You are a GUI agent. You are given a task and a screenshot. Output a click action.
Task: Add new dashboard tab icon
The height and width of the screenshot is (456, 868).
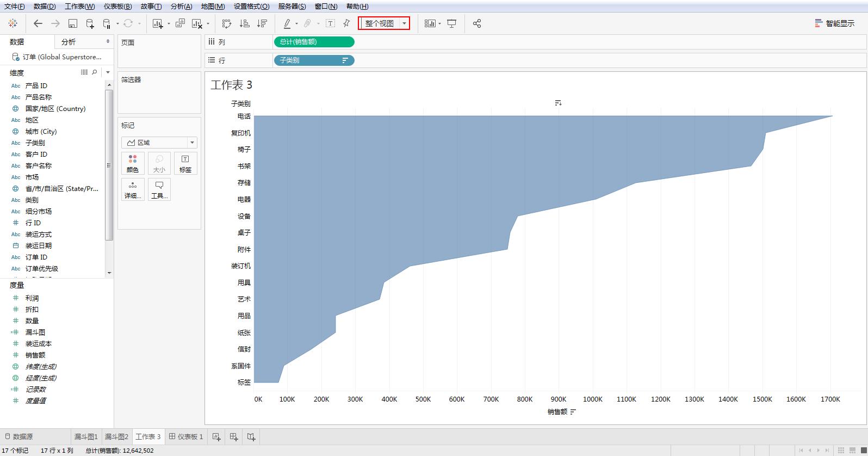pos(234,436)
